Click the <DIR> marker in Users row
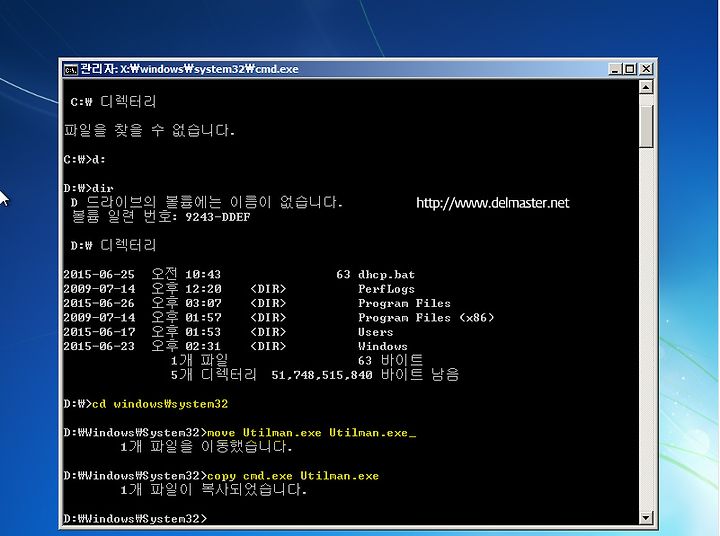Screen dimensions: 720x536 (x=268, y=332)
